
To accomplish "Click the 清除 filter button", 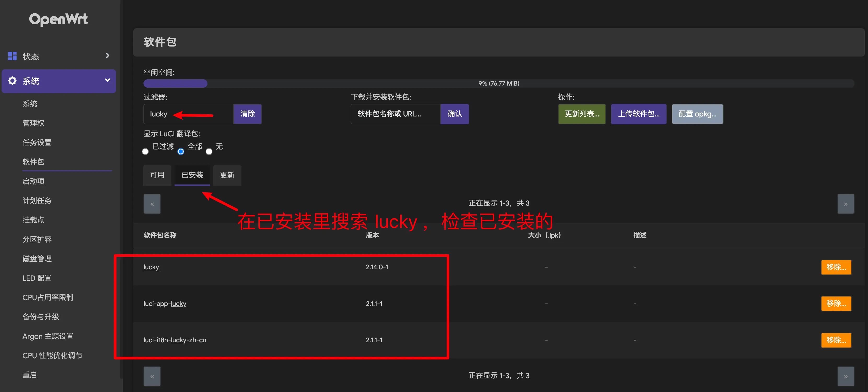I will coord(247,114).
